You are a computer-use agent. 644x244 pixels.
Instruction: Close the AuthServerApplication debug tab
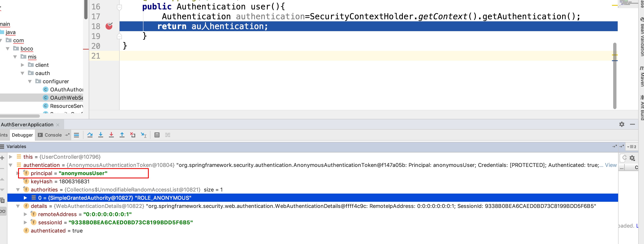pos(58,125)
